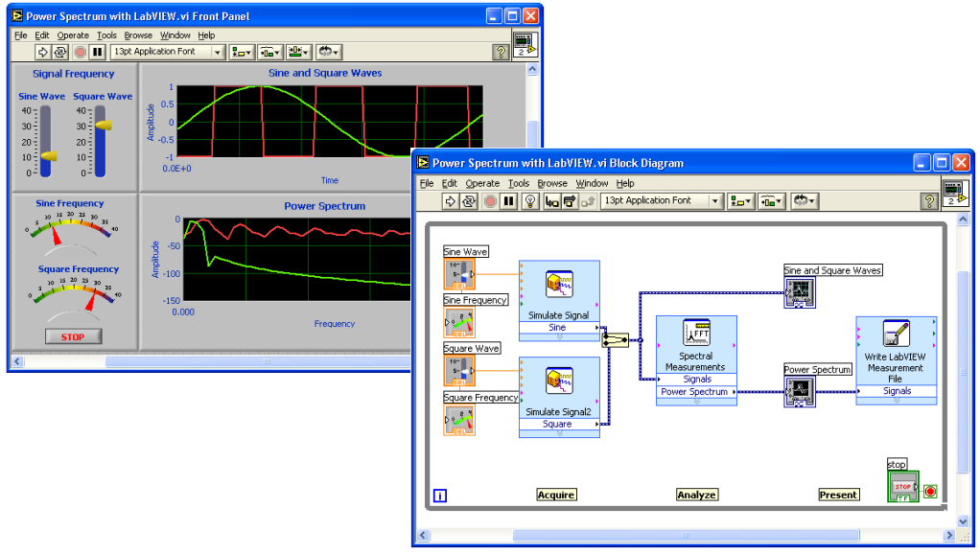Click Run arrow in Front Panel toolbar

43,52
